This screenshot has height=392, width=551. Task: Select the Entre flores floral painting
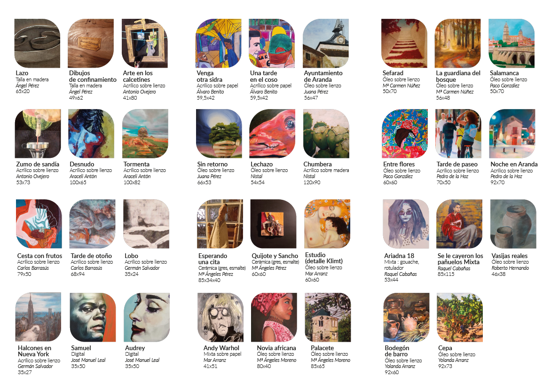405,133
